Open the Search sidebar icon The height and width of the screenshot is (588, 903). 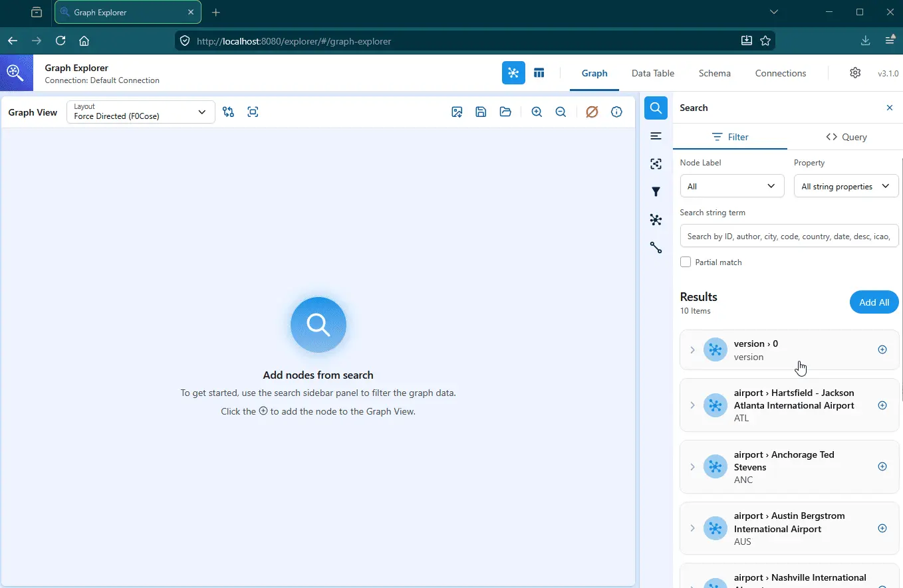coord(656,108)
